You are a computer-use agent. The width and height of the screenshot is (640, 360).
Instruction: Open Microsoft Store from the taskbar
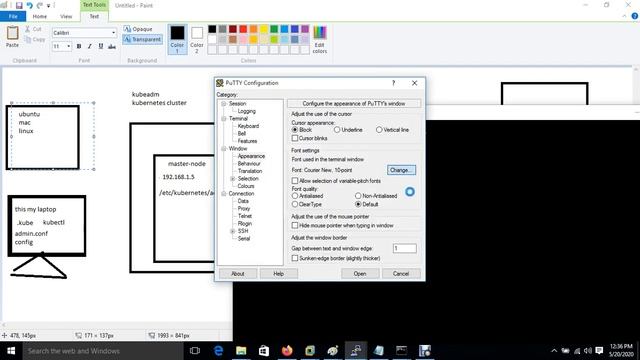pos(264,351)
